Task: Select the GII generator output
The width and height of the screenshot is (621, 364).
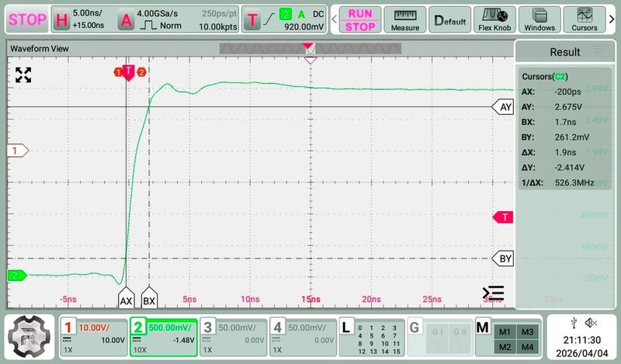Action: click(460, 340)
